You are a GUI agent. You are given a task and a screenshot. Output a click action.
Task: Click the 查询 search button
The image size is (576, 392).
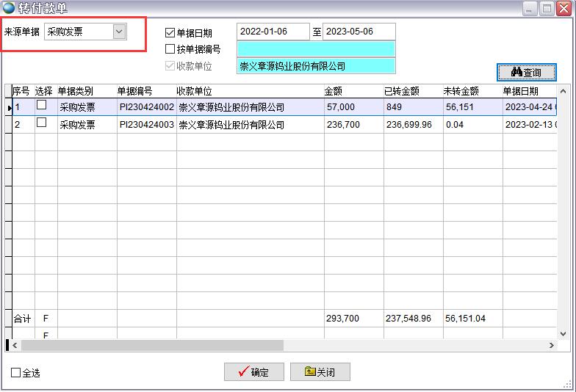[x=526, y=72]
